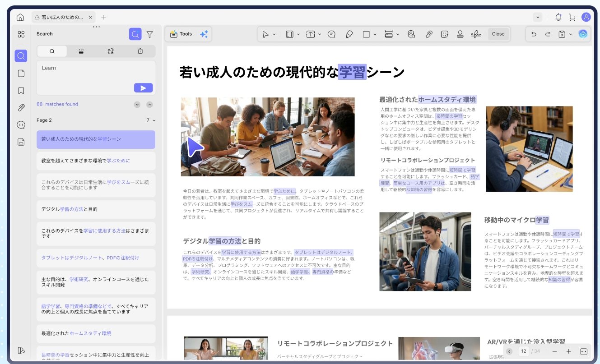Open the pointer tool dropdown arrow
Viewport: 600px width, 364px height.
pos(274,34)
